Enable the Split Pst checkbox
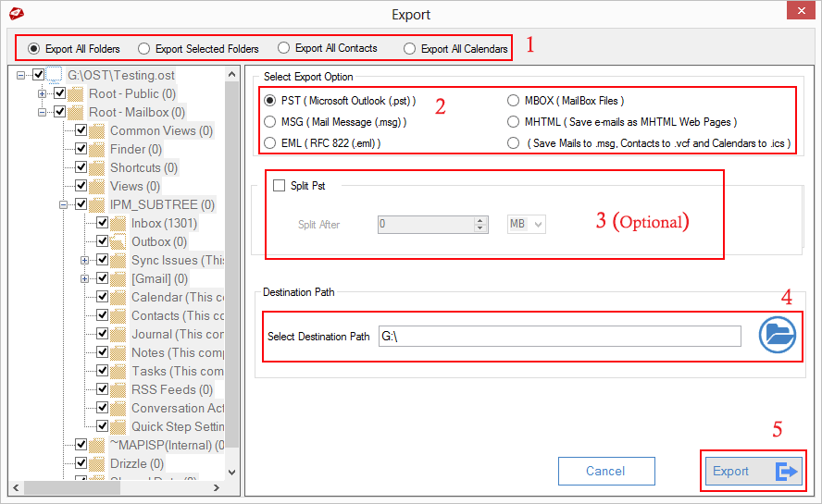This screenshot has width=822, height=504. click(280, 186)
